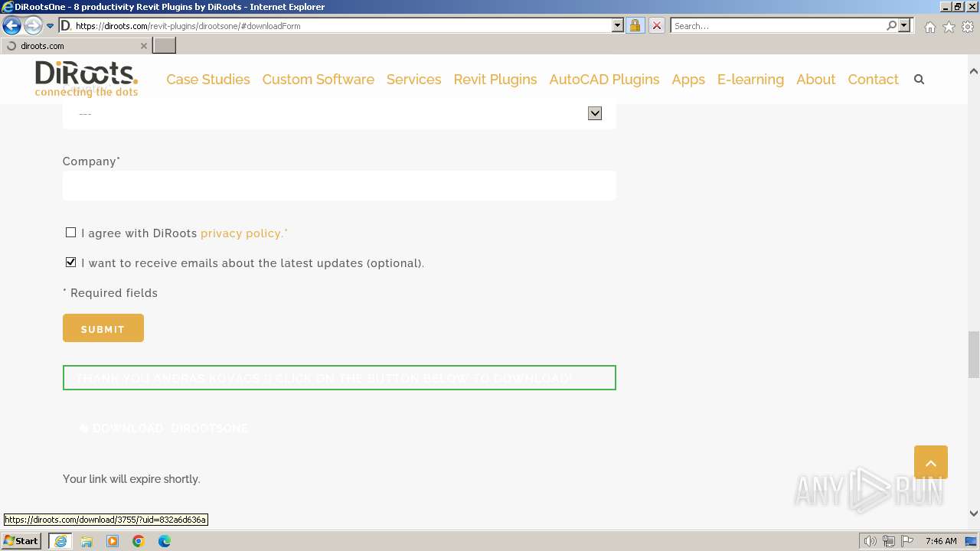Launch Microsoft Edge from the taskbar
The image size is (980, 551).
165,541
